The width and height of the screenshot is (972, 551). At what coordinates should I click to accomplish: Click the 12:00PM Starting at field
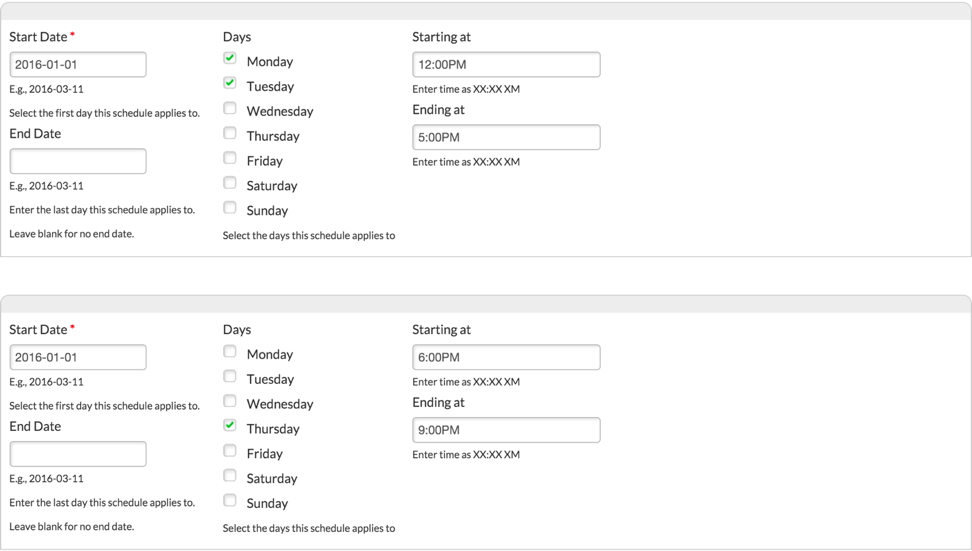[506, 64]
